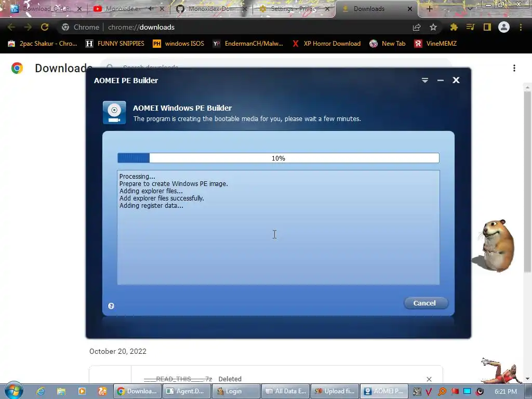The height and width of the screenshot is (399, 532).
Task: Go back in Chrome
Action: pyautogui.click(x=11, y=27)
